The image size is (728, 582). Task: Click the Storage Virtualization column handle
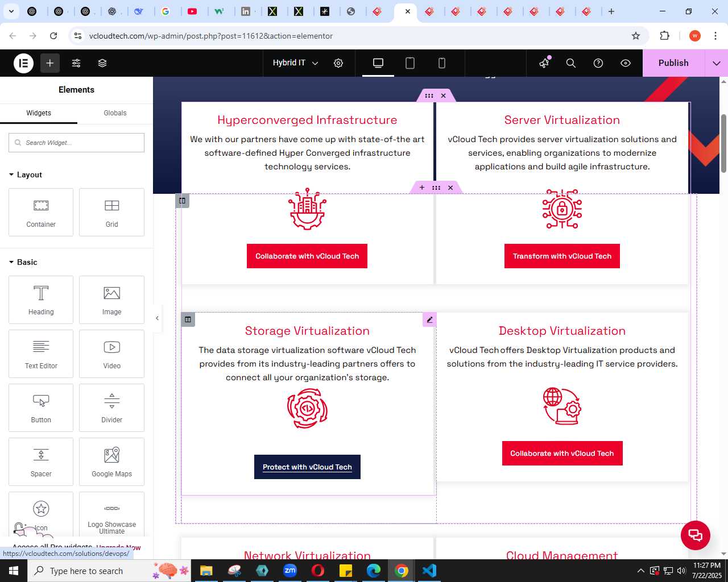coord(188,319)
